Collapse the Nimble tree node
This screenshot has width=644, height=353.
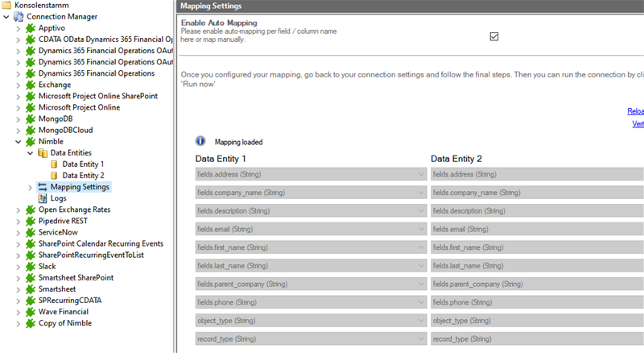(x=19, y=141)
